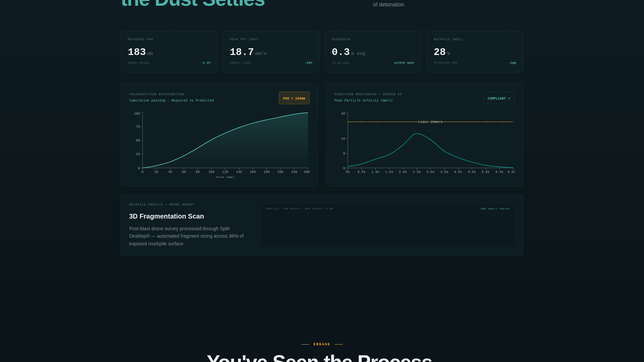Click the checkmark inside the COMPLIANT badge
The height and width of the screenshot is (362, 644).
point(509,98)
